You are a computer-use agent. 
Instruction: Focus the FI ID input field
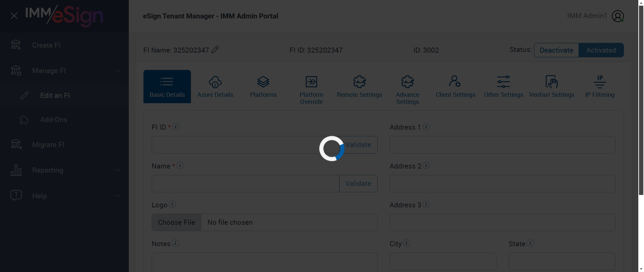coord(246,145)
